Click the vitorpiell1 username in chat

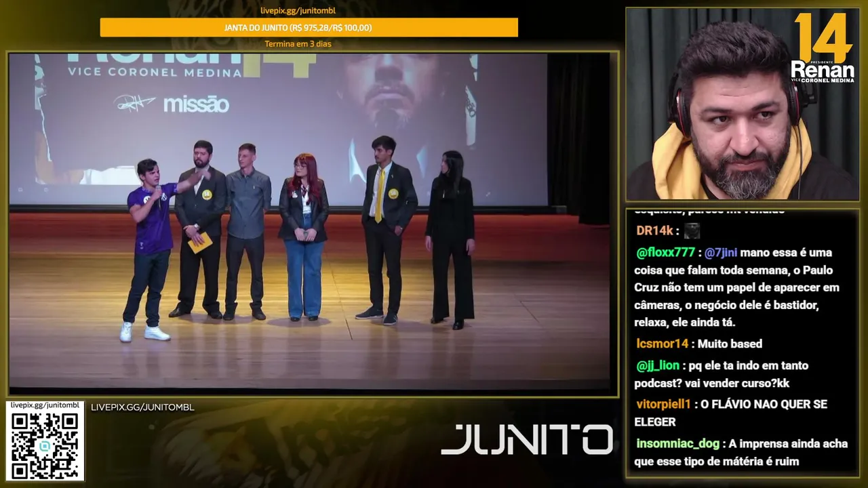click(x=663, y=404)
